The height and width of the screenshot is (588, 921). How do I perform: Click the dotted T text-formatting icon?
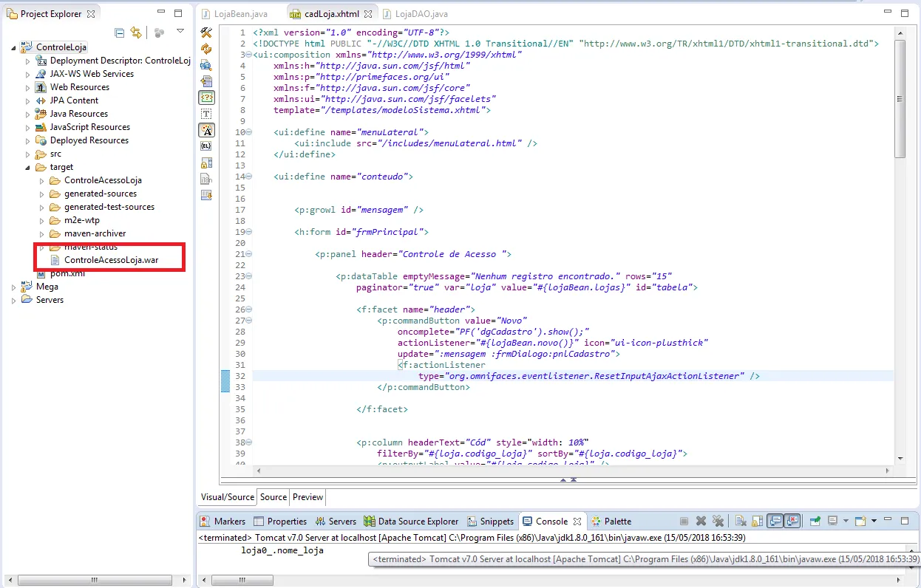206,114
